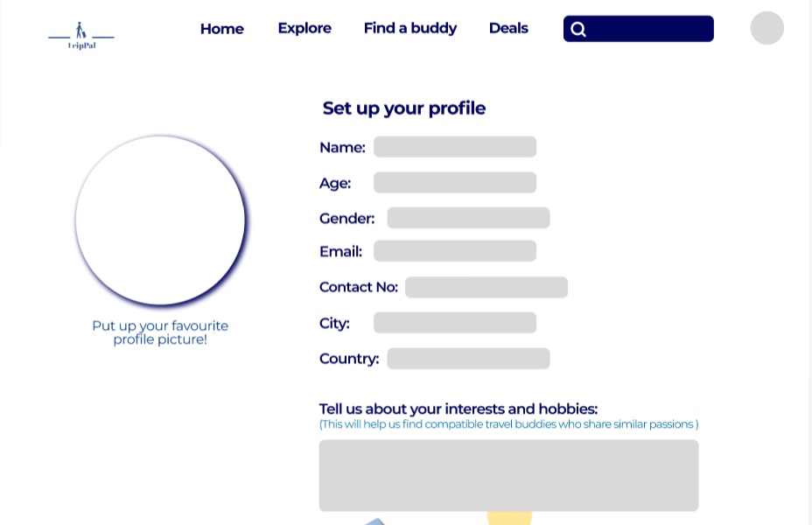Click the circular profile picture placeholder
This screenshot has height=525, width=812.
coord(161,220)
